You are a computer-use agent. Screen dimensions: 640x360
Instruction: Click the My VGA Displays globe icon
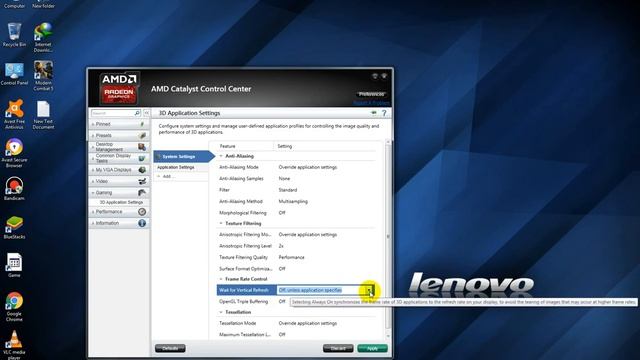coord(142,169)
